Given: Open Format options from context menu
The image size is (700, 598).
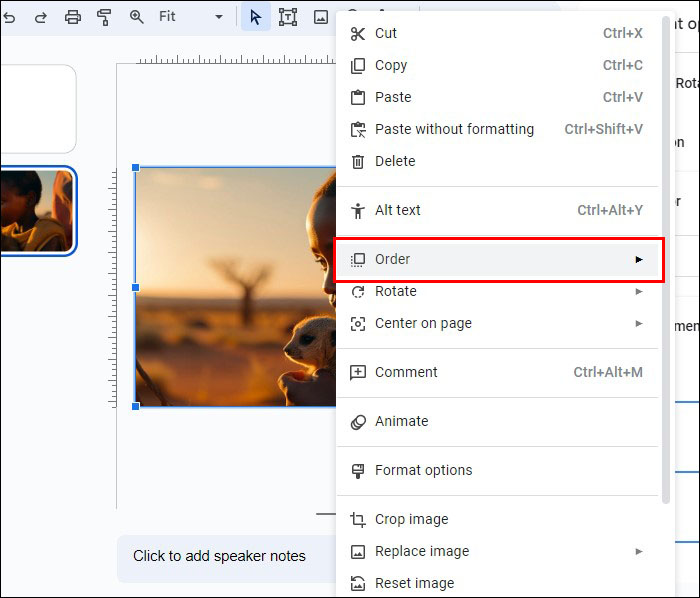Looking at the screenshot, I should (x=497, y=471).
